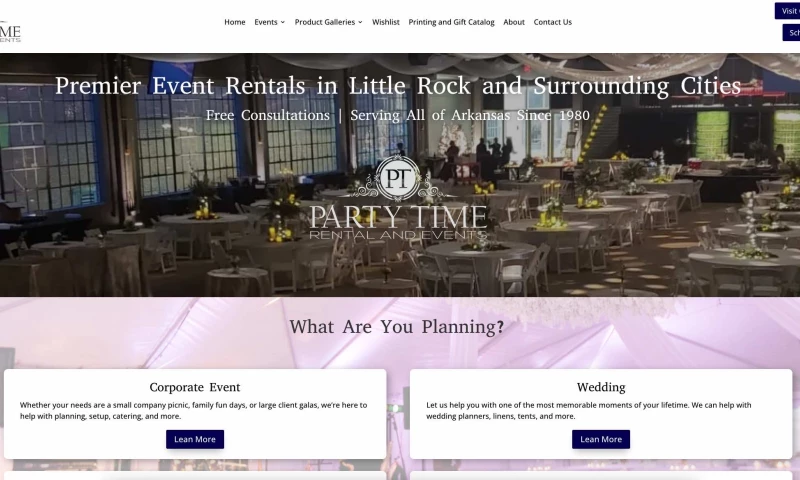Click Lean More under Wedding
The width and height of the screenshot is (800, 480).
point(601,439)
